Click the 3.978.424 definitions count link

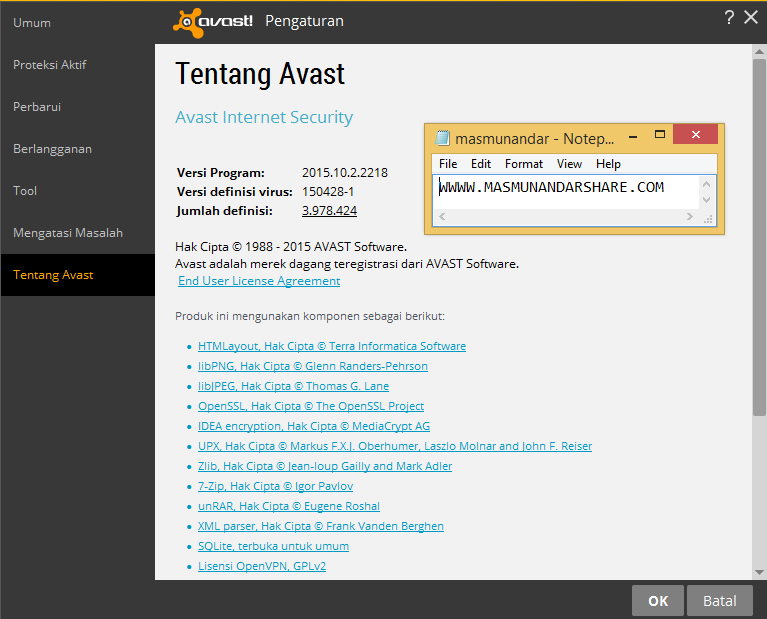coord(329,211)
